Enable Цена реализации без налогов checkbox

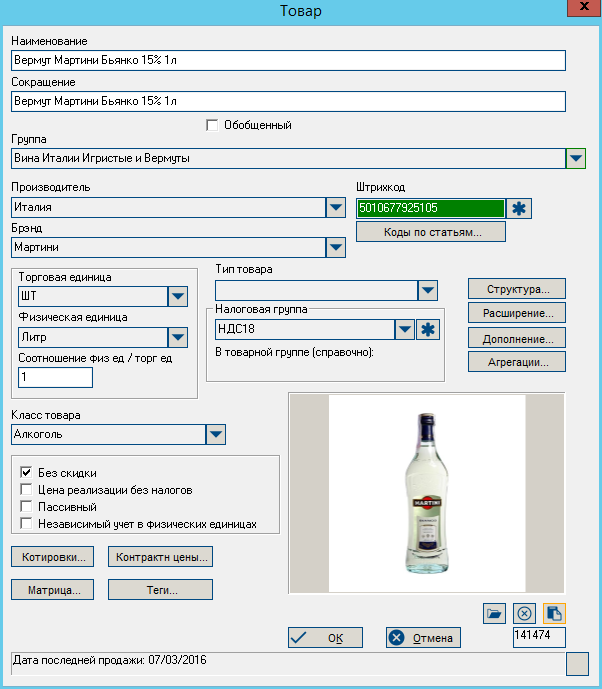pos(26,490)
